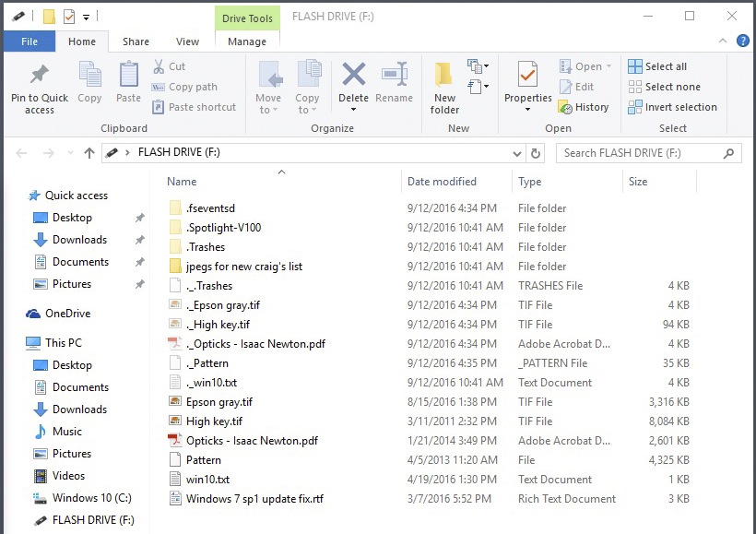Click the refresh icon beside the address bar
The height and width of the screenshot is (534, 756).
535,152
